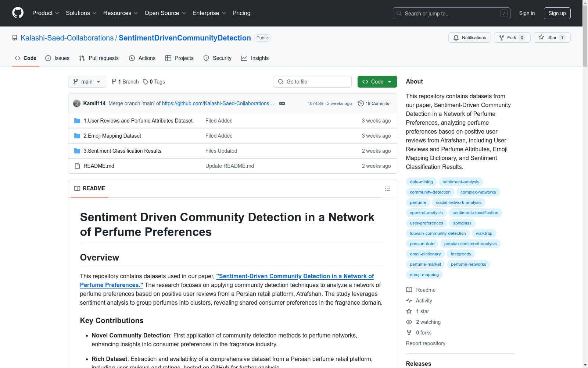This screenshot has width=588, height=368.
Task: Open the 1.User Reviews and Perfume Attributes Dataset folder
Action: pos(138,121)
